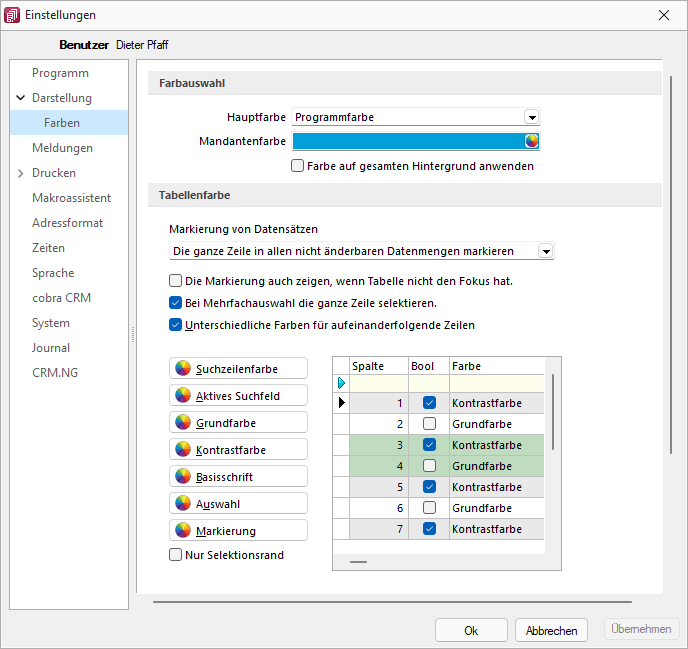Check the 'Nur Selektionsrand' checkbox
The width and height of the screenshot is (688, 649).
(x=176, y=555)
